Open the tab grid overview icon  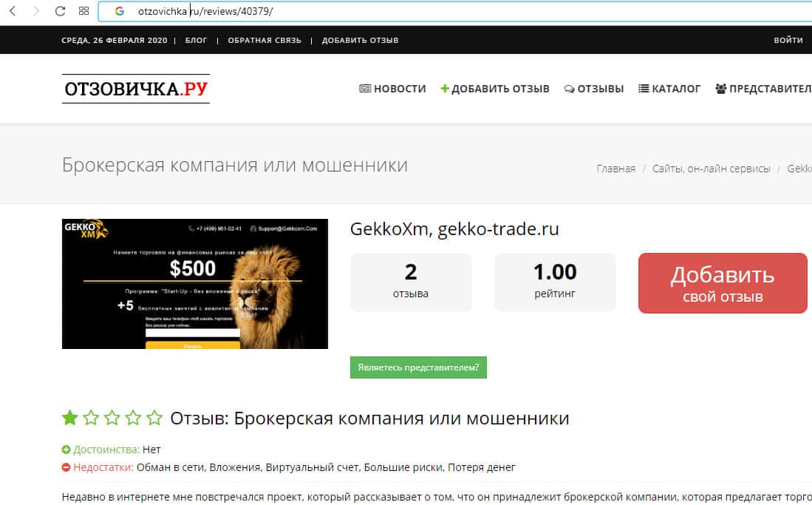coord(84,11)
